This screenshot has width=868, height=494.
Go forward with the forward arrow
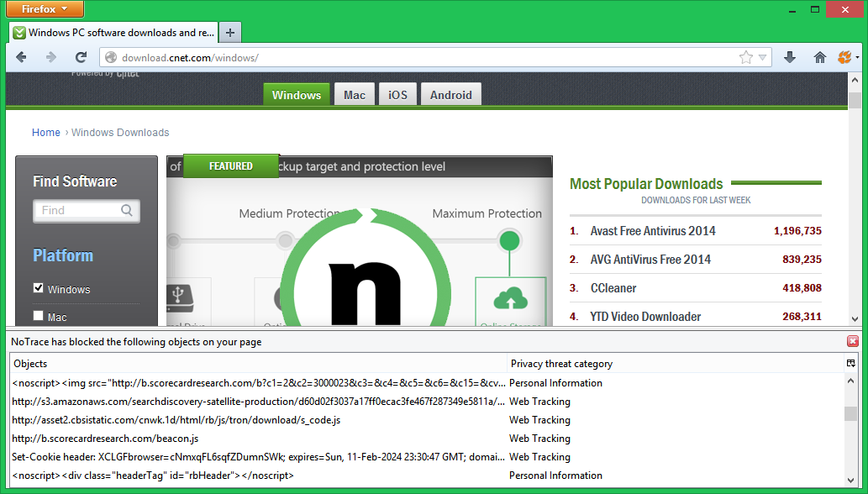click(x=51, y=57)
